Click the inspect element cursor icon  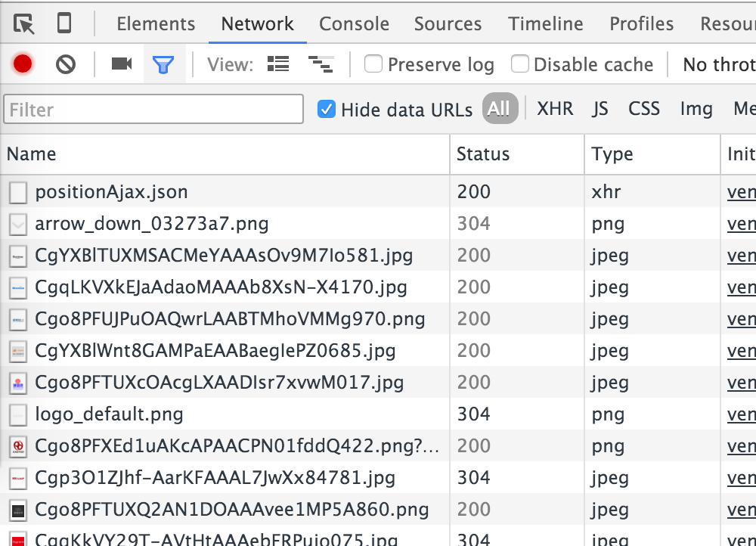[24, 24]
